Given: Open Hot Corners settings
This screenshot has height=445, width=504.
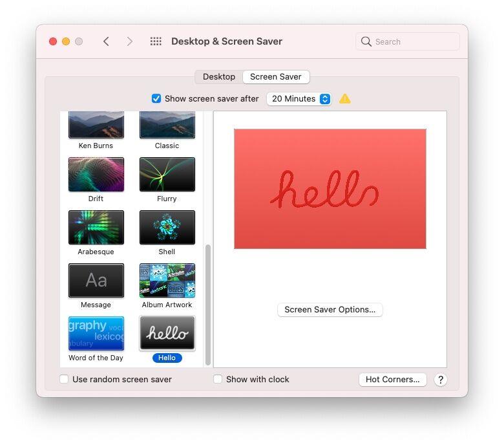Looking at the screenshot, I should (392, 380).
